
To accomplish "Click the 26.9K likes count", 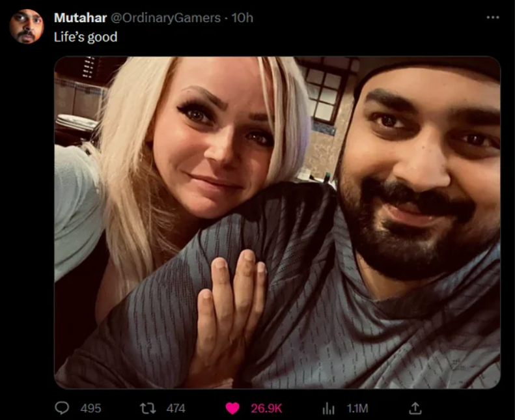I will coord(266,408).
